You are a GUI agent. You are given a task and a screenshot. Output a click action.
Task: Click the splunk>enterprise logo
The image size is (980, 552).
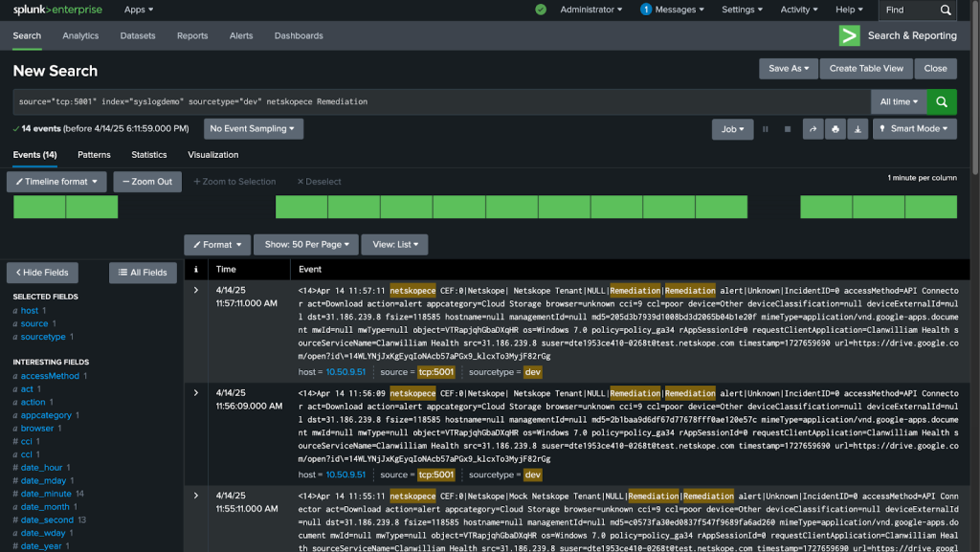57,10
